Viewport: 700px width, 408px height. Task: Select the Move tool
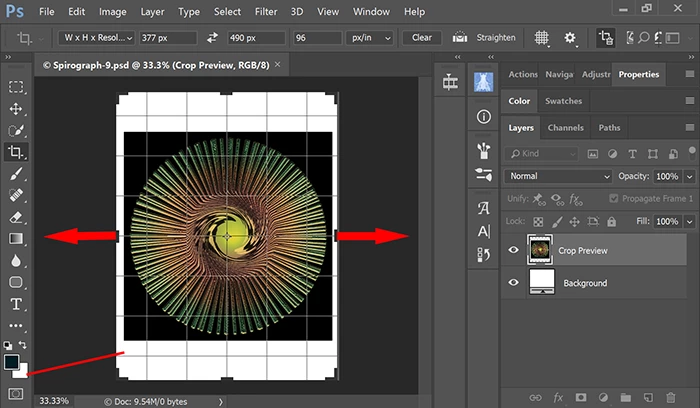tap(16, 108)
